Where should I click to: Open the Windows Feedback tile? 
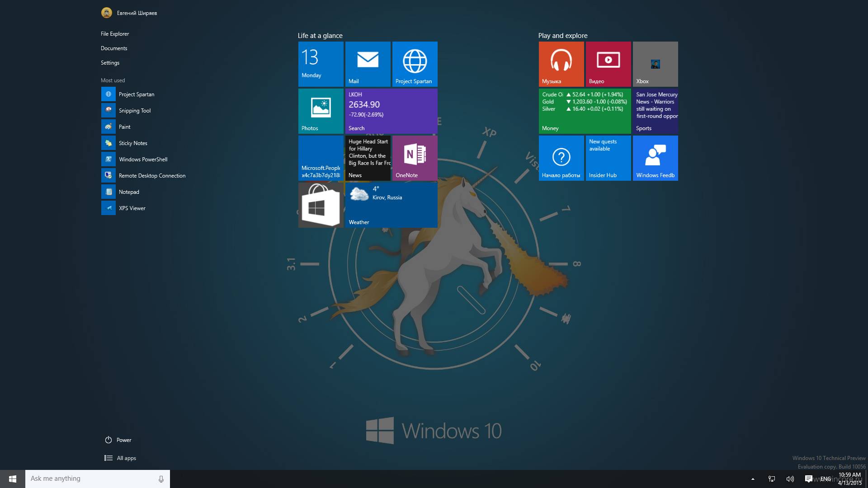pos(655,158)
